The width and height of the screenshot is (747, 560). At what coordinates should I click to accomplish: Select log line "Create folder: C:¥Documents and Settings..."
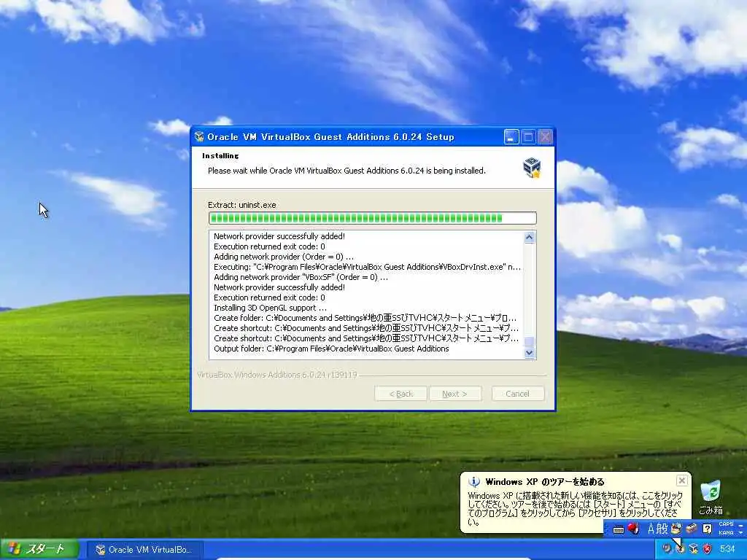click(x=365, y=318)
